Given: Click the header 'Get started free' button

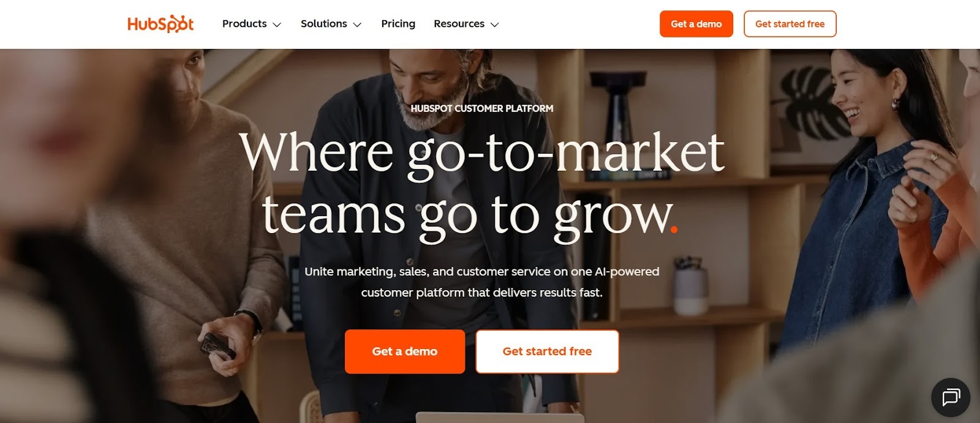Looking at the screenshot, I should (790, 24).
